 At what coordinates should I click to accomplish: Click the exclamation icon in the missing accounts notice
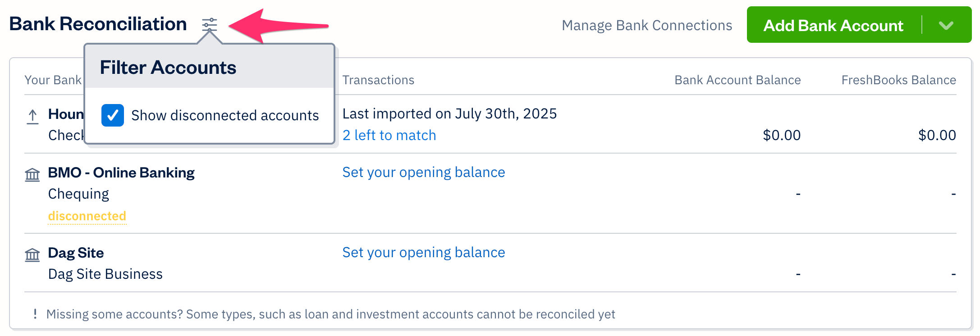click(x=36, y=314)
